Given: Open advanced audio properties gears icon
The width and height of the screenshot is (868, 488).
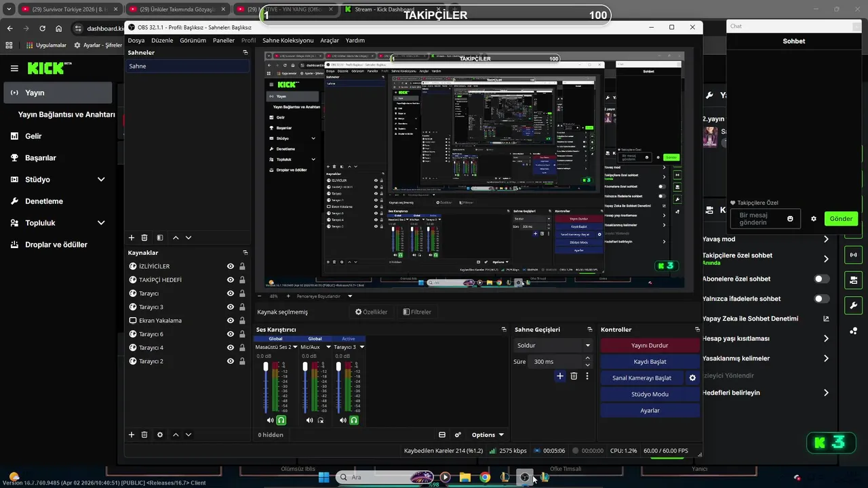Looking at the screenshot, I should pyautogui.click(x=458, y=435).
